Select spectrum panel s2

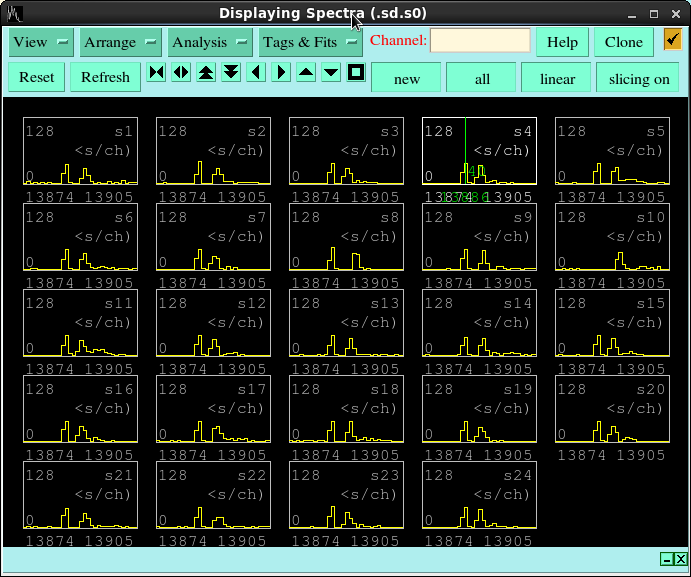click(214, 151)
